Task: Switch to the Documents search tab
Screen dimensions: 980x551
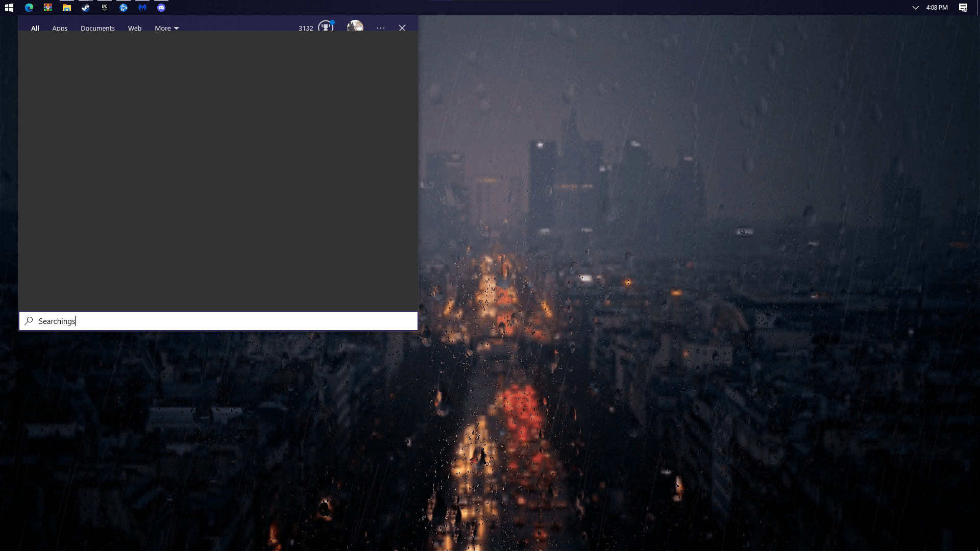Action: (x=97, y=28)
